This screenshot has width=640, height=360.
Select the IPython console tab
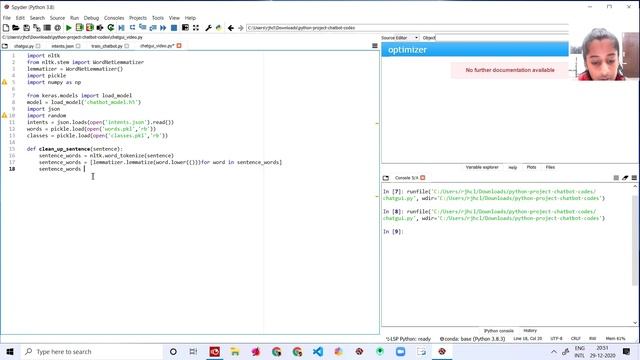coord(498,331)
